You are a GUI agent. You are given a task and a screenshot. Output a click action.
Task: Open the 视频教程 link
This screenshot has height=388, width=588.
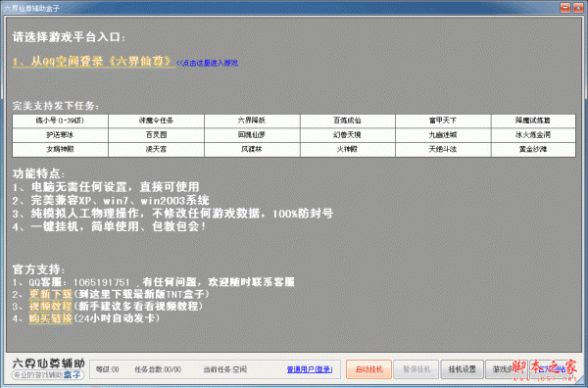tap(51, 307)
